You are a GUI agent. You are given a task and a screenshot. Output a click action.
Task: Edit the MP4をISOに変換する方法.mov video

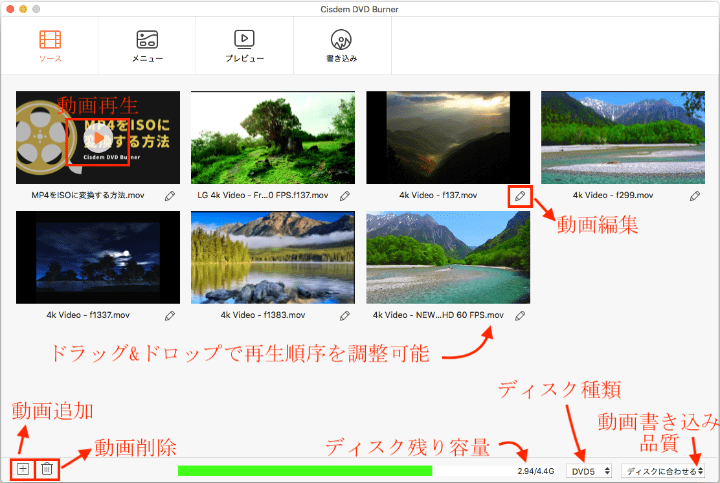tap(170, 196)
